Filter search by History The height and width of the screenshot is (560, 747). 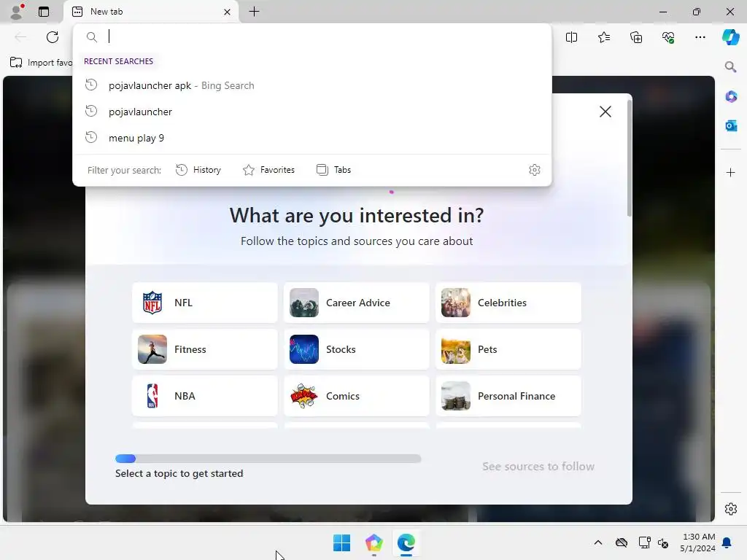(x=198, y=170)
